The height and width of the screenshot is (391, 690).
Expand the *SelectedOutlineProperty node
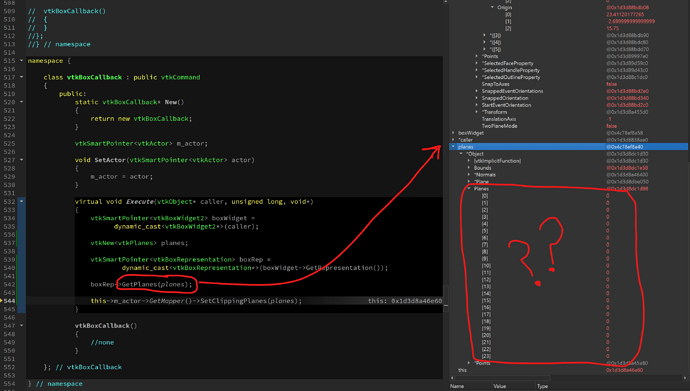pos(477,77)
